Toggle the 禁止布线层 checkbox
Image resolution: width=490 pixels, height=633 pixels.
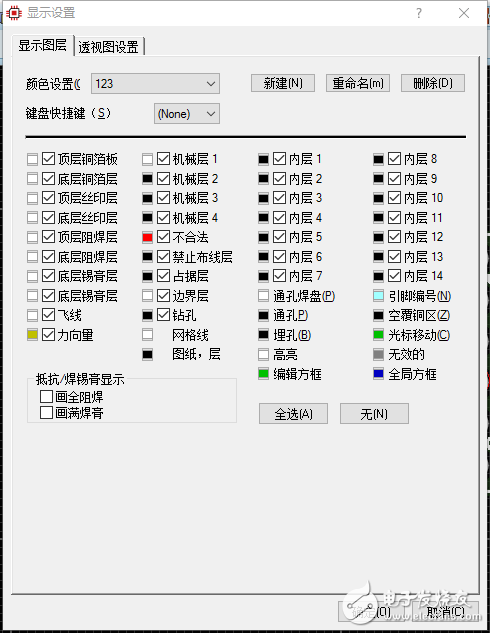coord(163,256)
